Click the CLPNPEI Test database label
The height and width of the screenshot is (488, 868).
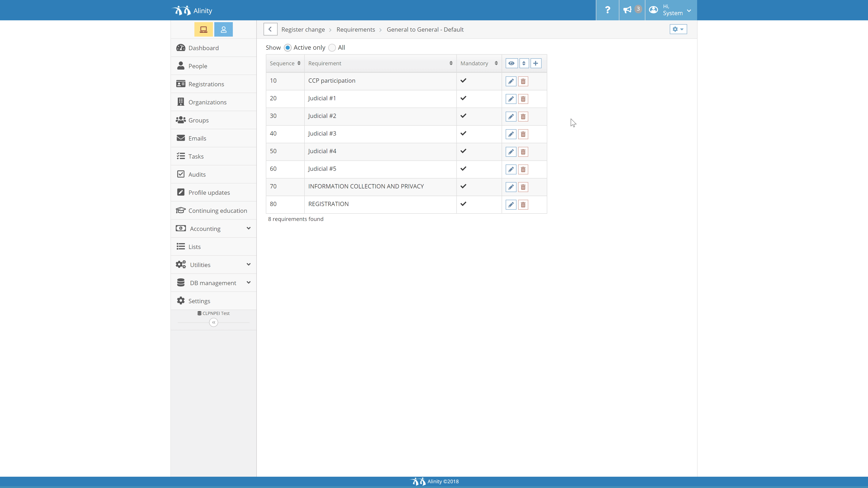(213, 313)
